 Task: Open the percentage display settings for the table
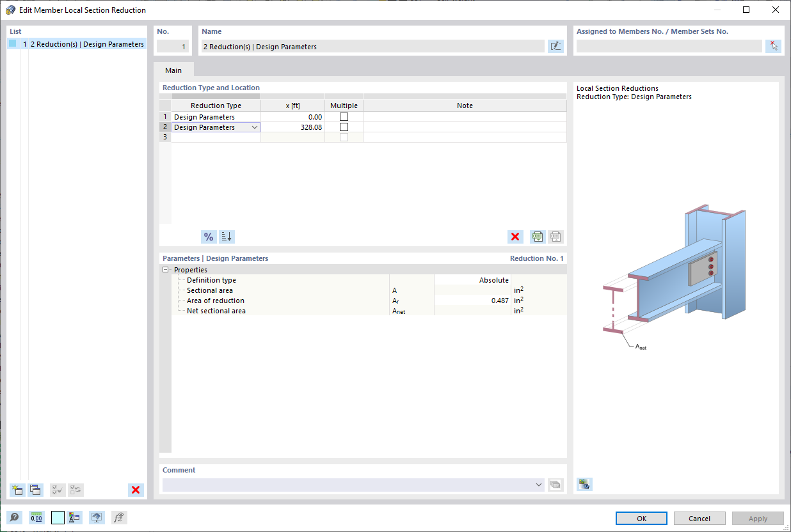coord(208,237)
